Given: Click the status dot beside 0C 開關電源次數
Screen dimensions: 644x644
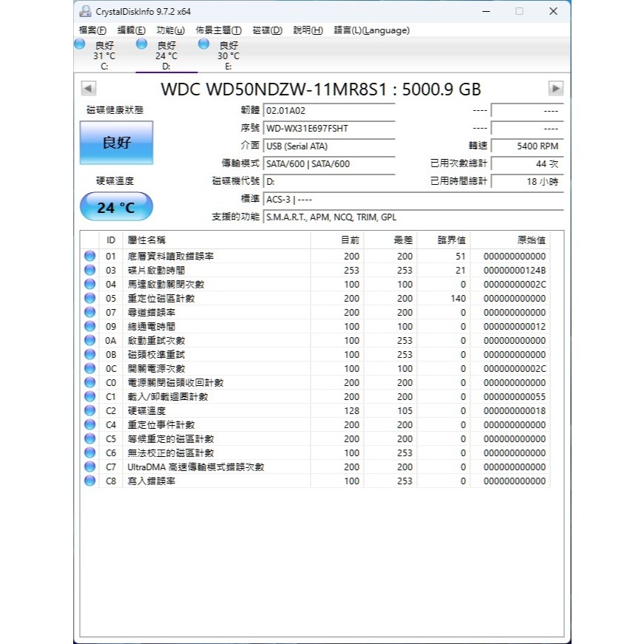Looking at the screenshot, I should [x=89, y=368].
